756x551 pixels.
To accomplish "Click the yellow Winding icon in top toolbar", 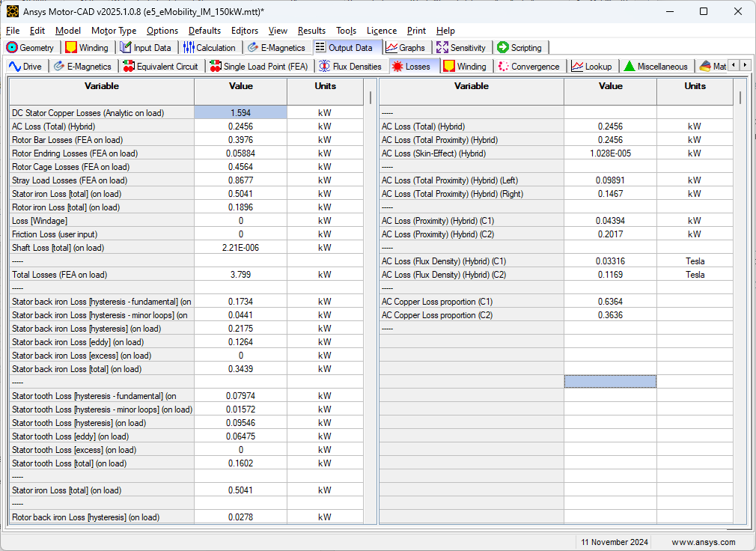I will 71,47.
